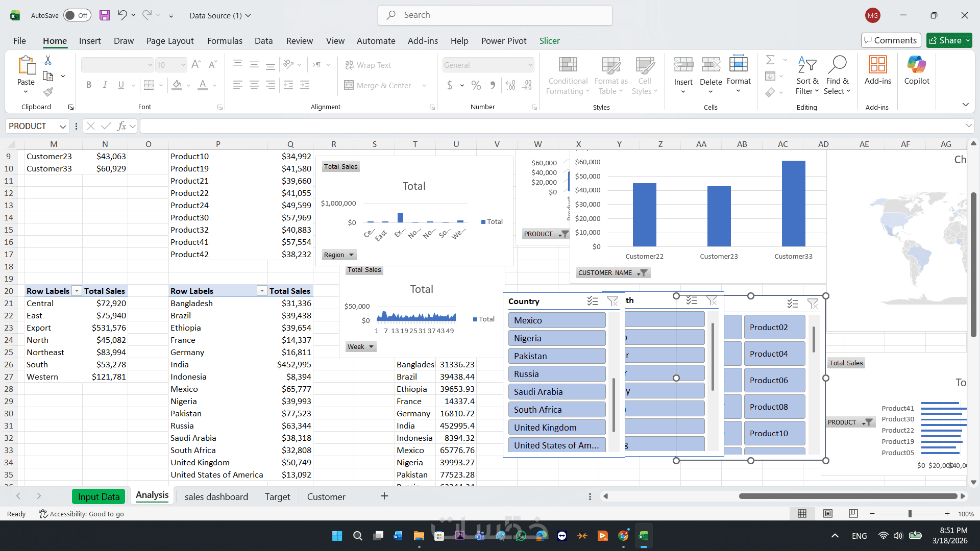Open Row Labels filter dropdown for regions

coord(77,291)
